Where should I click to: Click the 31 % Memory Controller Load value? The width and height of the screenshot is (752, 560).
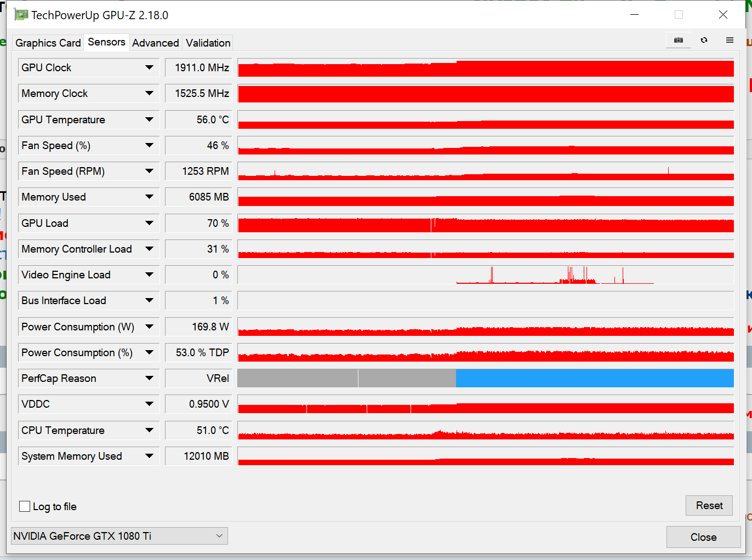coord(198,249)
